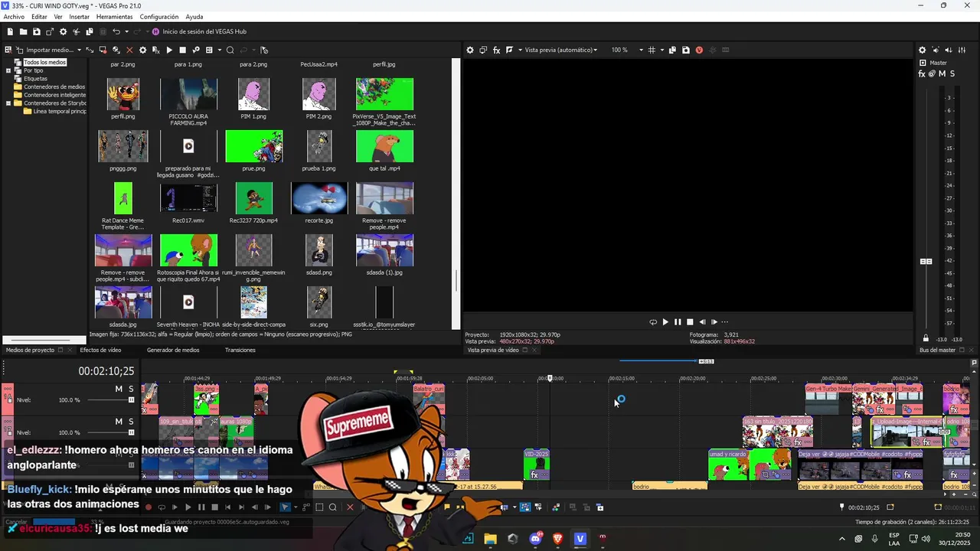This screenshot has width=980, height=551.
Task: Open media properties gear in Project Media toolbar
Action: click(x=142, y=50)
